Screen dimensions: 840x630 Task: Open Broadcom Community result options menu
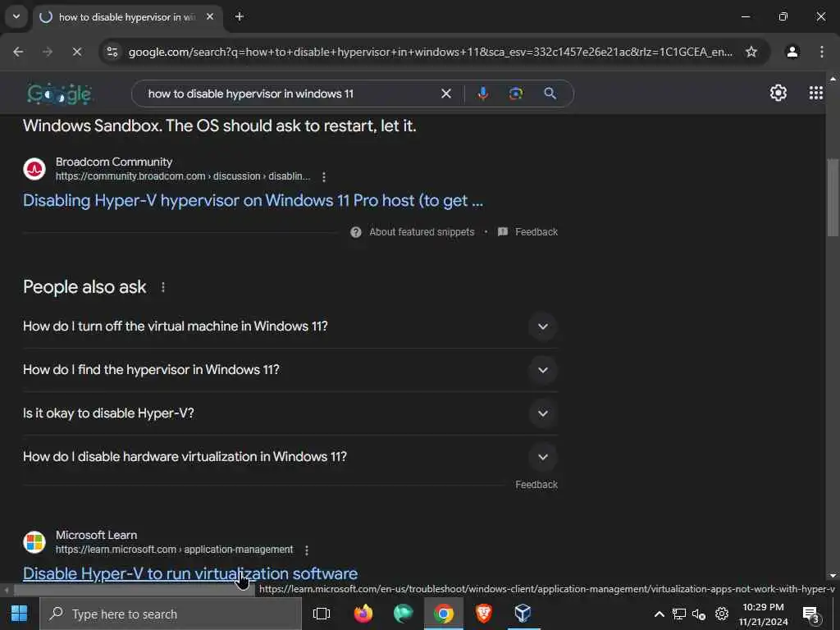coord(323,177)
